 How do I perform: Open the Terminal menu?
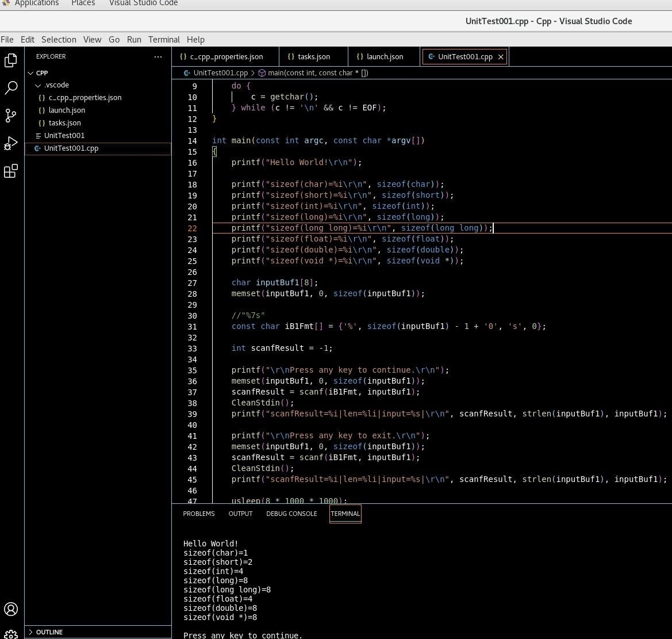(x=164, y=40)
